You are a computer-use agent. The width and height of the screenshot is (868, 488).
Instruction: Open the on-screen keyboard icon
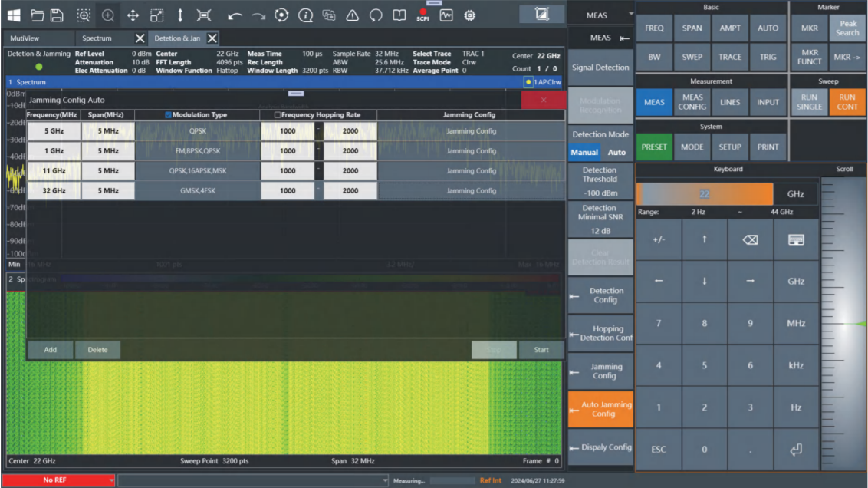(x=796, y=240)
